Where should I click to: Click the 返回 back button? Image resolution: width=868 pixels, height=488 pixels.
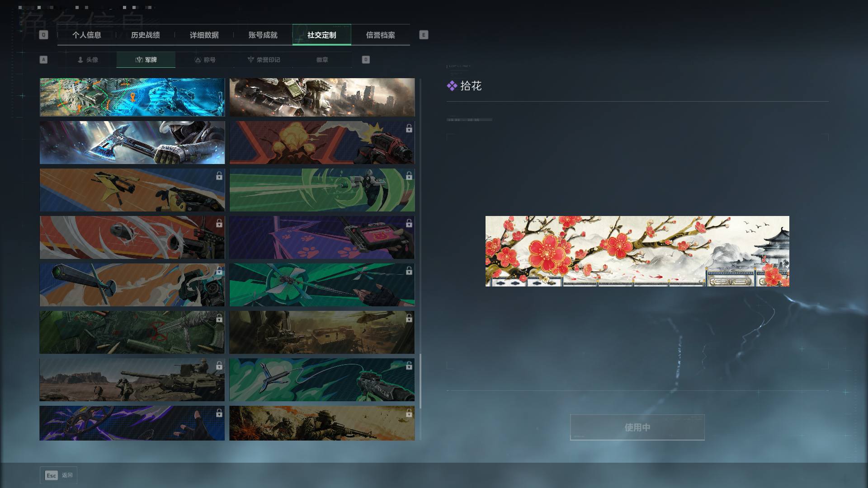click(x=59, y=475)
